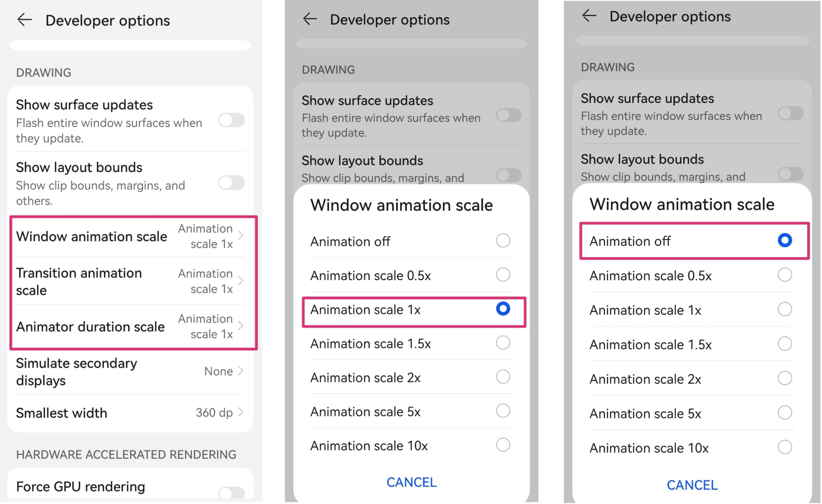
Task: Open Animator duration scale setting
Action: 130,326
